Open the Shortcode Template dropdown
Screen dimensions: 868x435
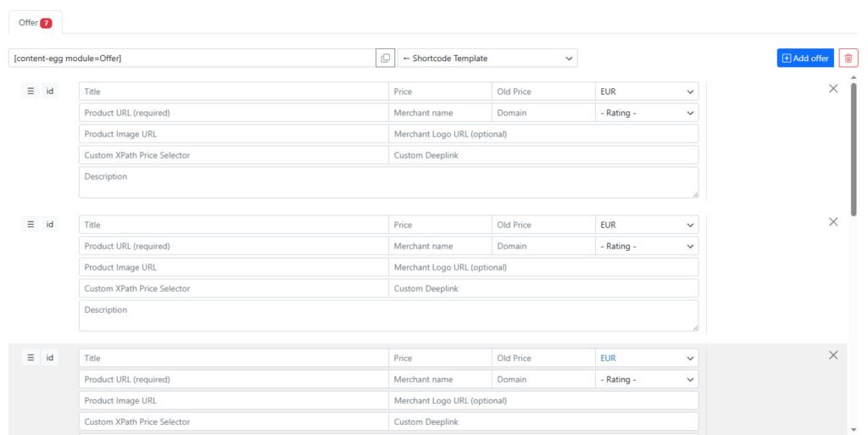pos(487,59)
